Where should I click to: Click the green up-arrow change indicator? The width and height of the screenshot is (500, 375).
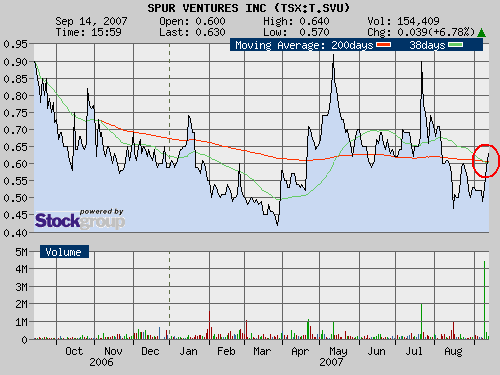click(481, 33)
